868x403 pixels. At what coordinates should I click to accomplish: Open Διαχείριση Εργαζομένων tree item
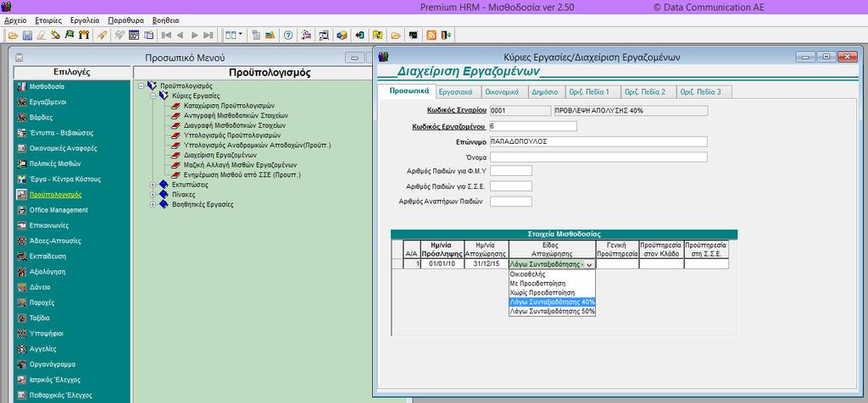click(220, 155)
